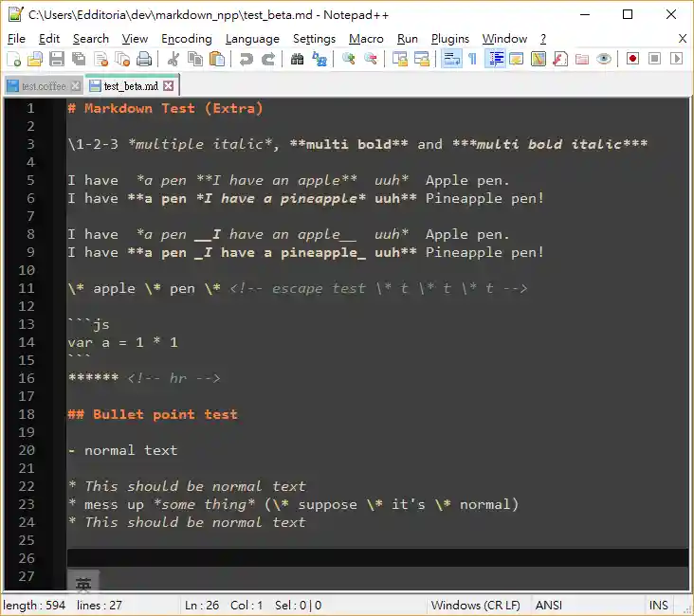
Task: Undo the last edit
Action: tap(246, 59)
